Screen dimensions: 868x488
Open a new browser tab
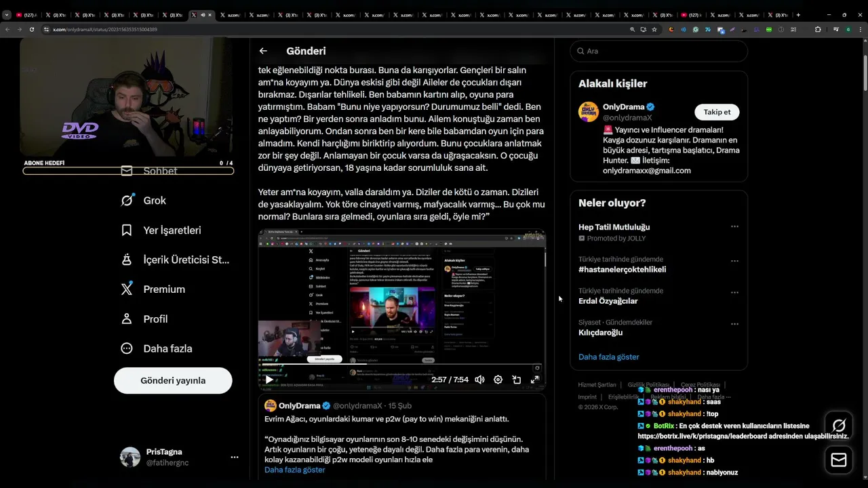pos(798,15)
